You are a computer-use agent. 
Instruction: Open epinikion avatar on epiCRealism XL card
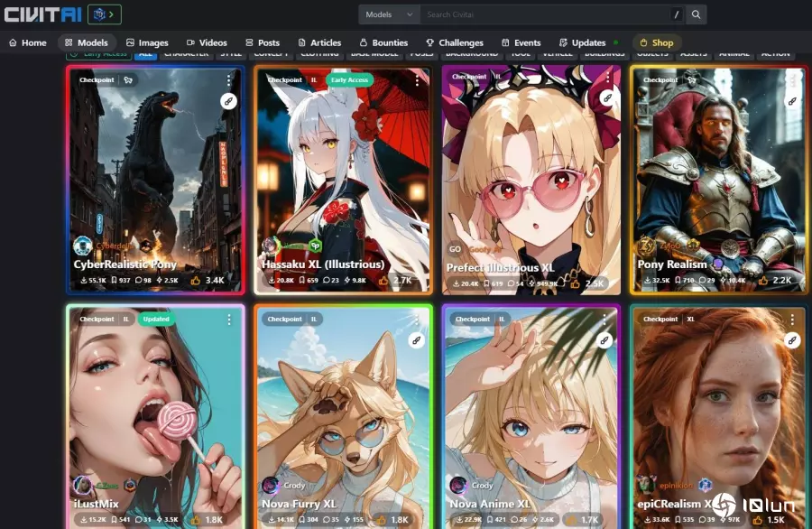646,485
